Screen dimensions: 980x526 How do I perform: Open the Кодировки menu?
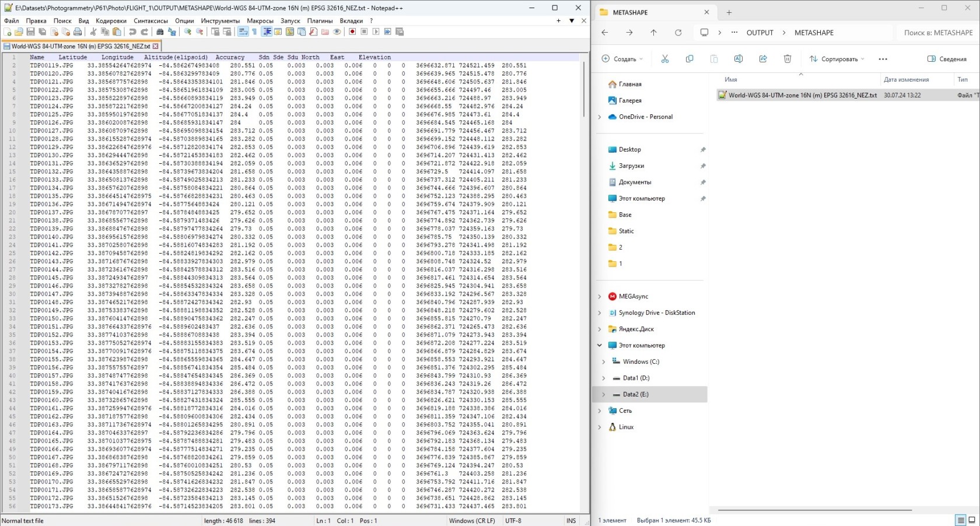tap(111, 20)
